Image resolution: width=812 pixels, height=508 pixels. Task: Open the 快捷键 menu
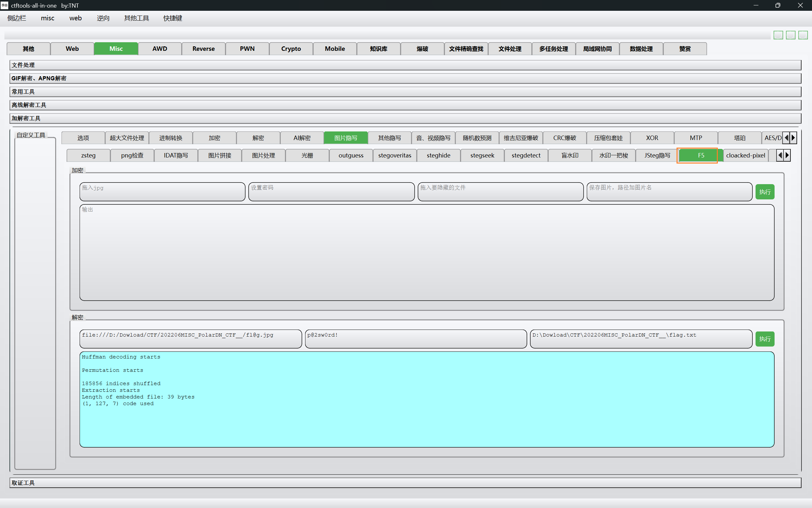click(173, 18)
